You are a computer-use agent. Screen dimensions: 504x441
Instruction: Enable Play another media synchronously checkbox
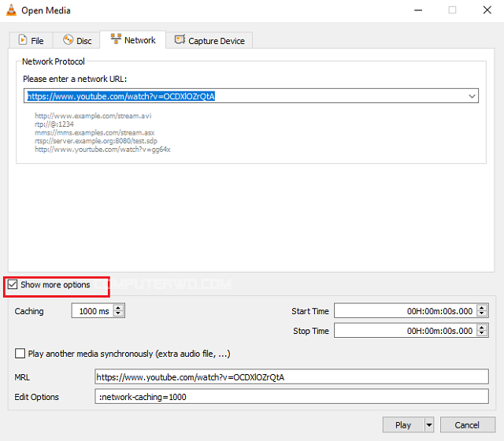(x=20, y=354)
